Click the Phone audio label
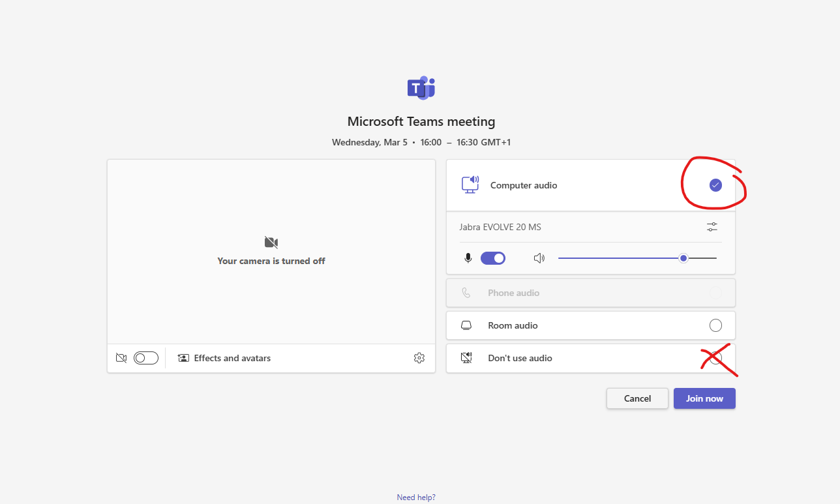This screenshot has width=840, height=504. (x=514, y=293)
